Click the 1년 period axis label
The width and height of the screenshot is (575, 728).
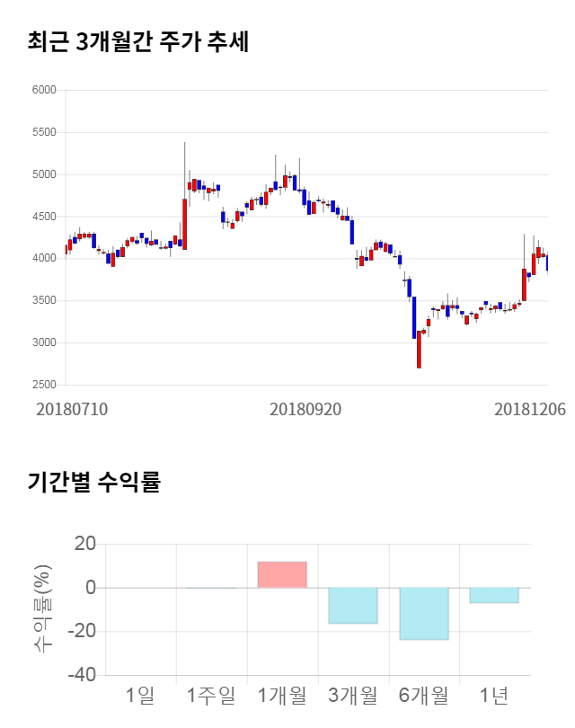[x=494, y=695]
